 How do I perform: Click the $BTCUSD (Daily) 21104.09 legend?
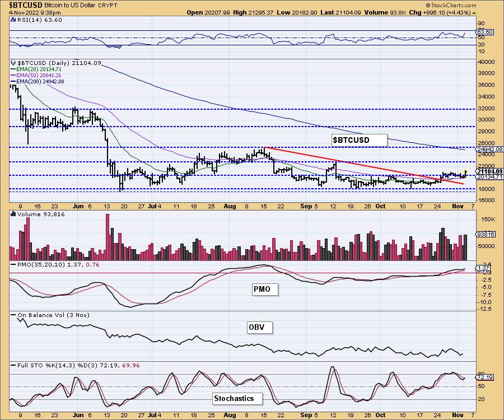point(59,63)
